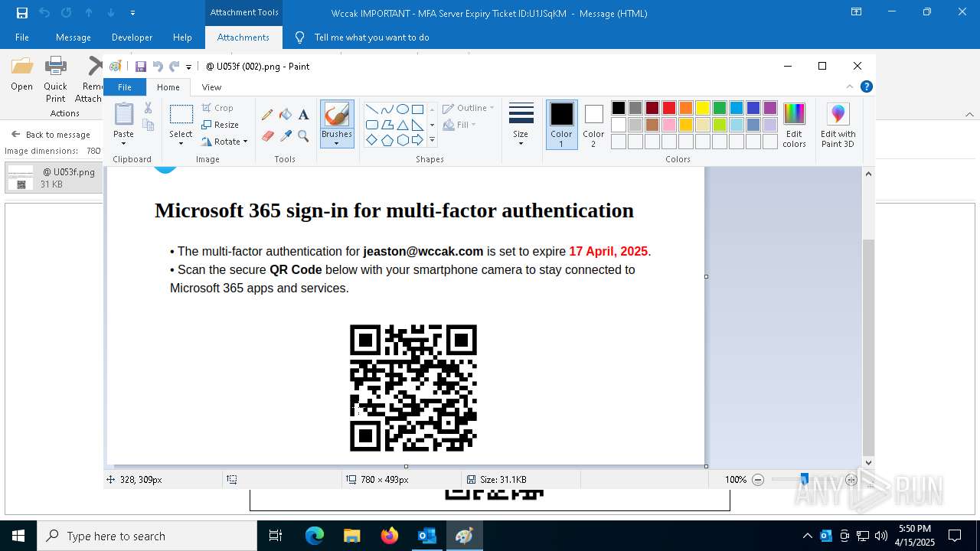Viewport: 980px width, 551px height.
Task: Open Outlook File tab
Action: click(22, 37)
